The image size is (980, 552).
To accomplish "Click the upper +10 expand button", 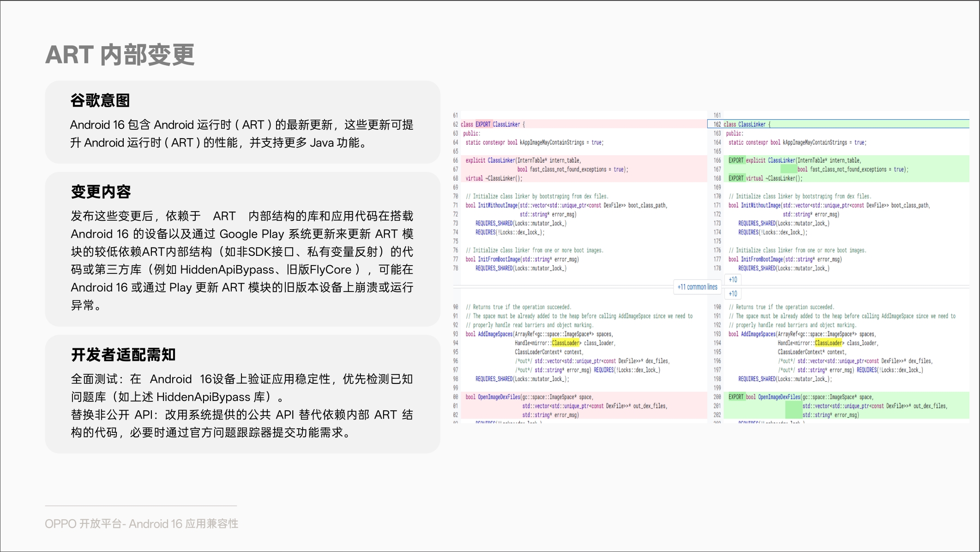I will click(x=733, y=279).
